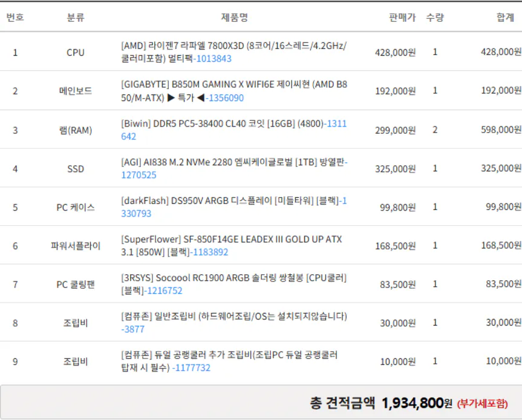The image size is (522, 420).
Task: Open the 일반조립비 assembly fee link
Action: pos(233,323)
